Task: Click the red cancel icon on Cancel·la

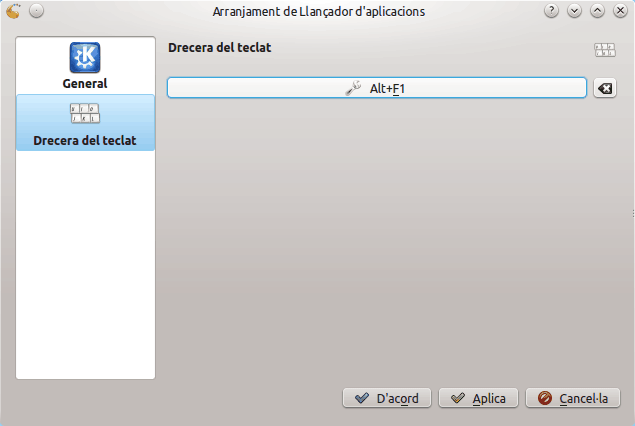Action: click(545, 398)
